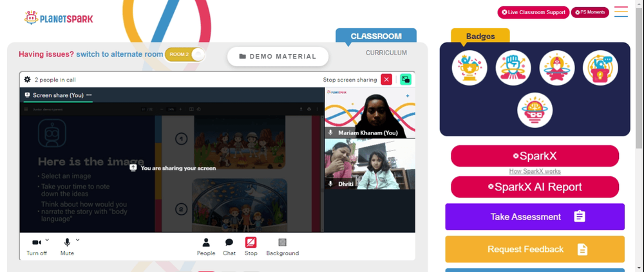Click meditating gnome badge
The height and width of the screenshot is (272, 644).
[557, 68]
